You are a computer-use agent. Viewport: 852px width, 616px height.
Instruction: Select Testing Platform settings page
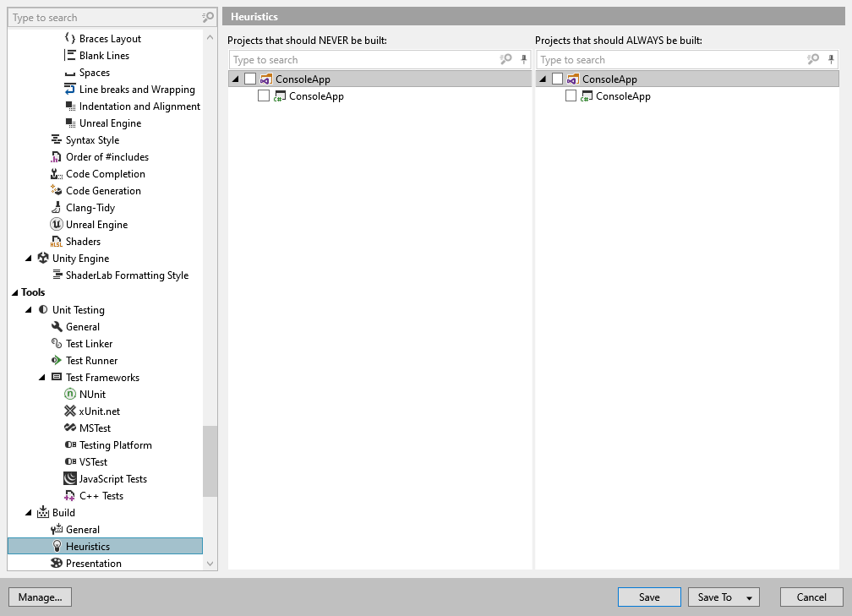click(115, 444)
